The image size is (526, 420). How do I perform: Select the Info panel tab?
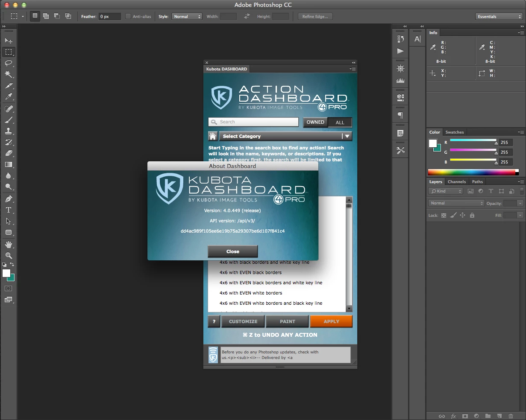coord(433,33)
